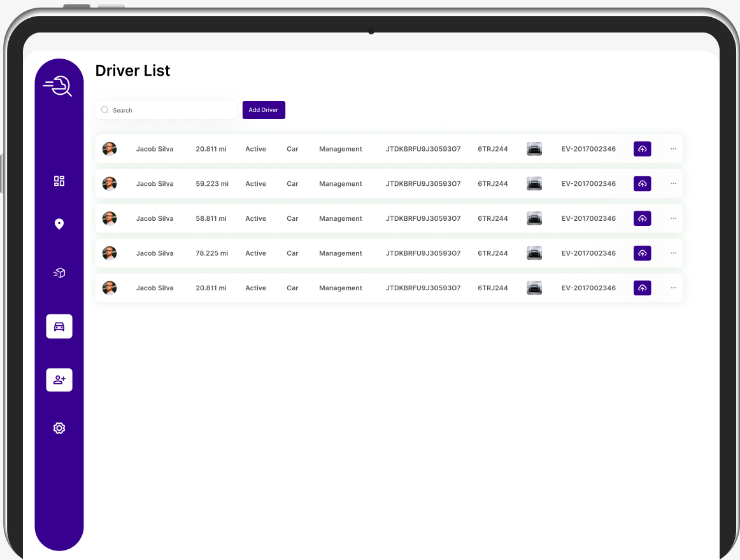Click the app logo at sidebar top

[x=57, y=86]
